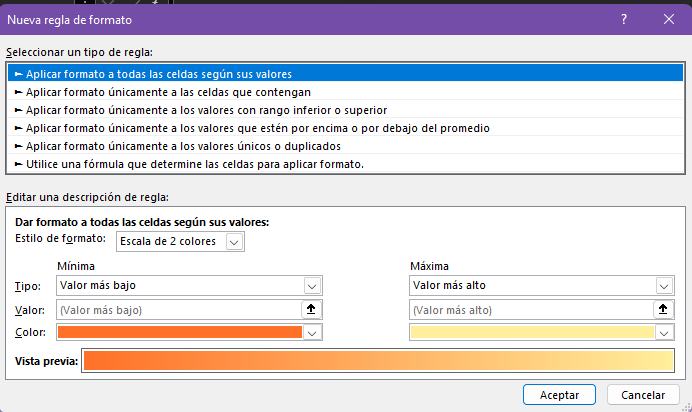Screen dimensions: 692x412
Task: Click the bold 'Dar formato a todas las celdas' heading
Action: click(x=142, y=222)
